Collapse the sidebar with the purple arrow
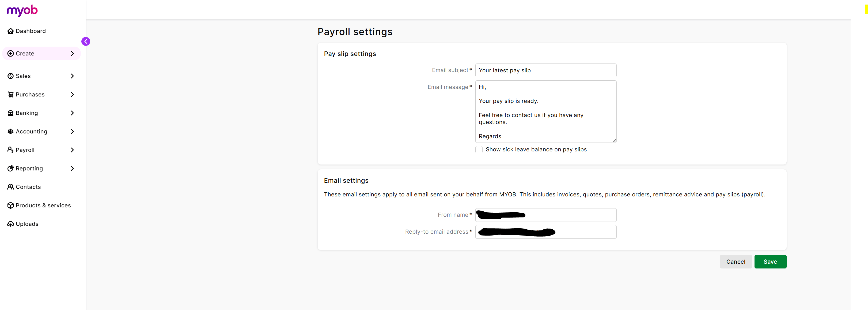868x310 pixels. click(x=86, y=41)
